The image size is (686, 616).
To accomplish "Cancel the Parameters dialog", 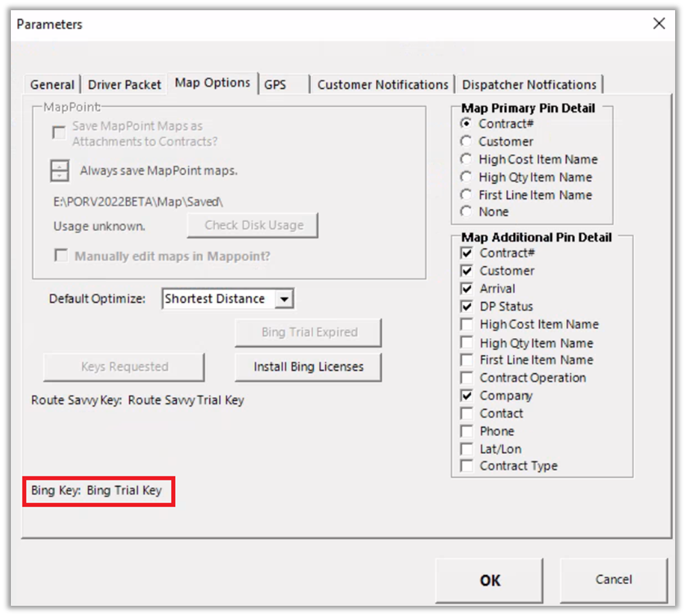I will coord(613,580).
